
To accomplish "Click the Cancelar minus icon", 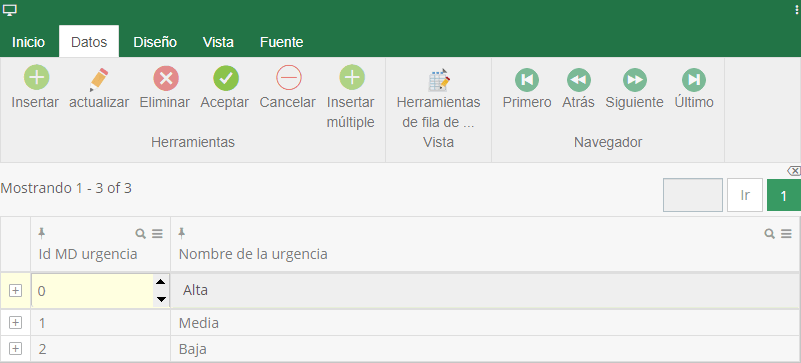I will click(x=289, y=79).
